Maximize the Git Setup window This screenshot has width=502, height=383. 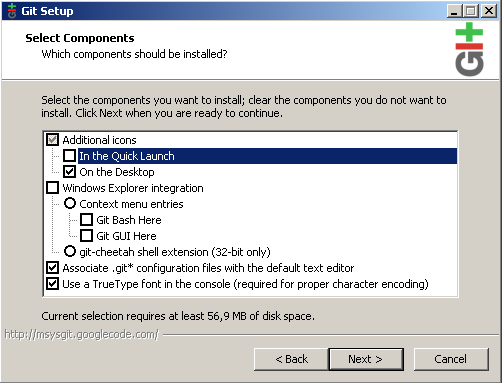pos(471,11)
